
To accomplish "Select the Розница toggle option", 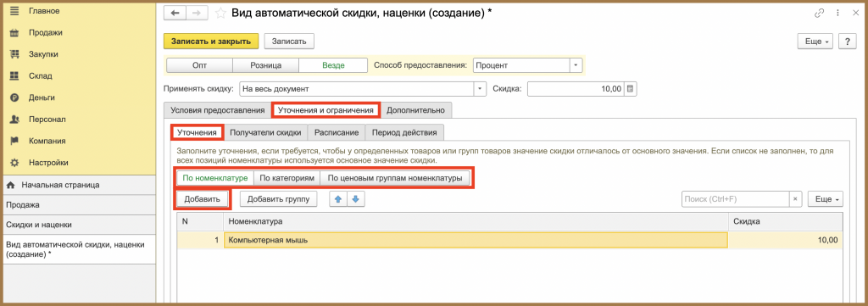I will (265, 65).
